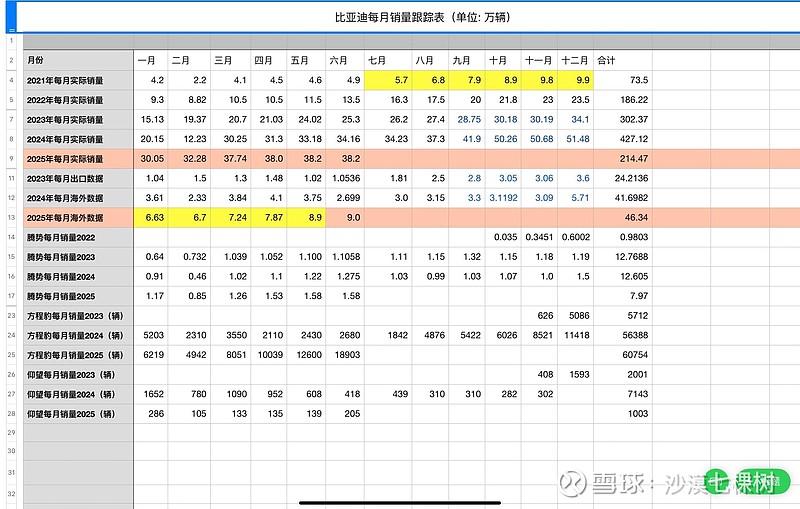
Task: Click the cell with value 1.275
Action: tap(345, 276)
